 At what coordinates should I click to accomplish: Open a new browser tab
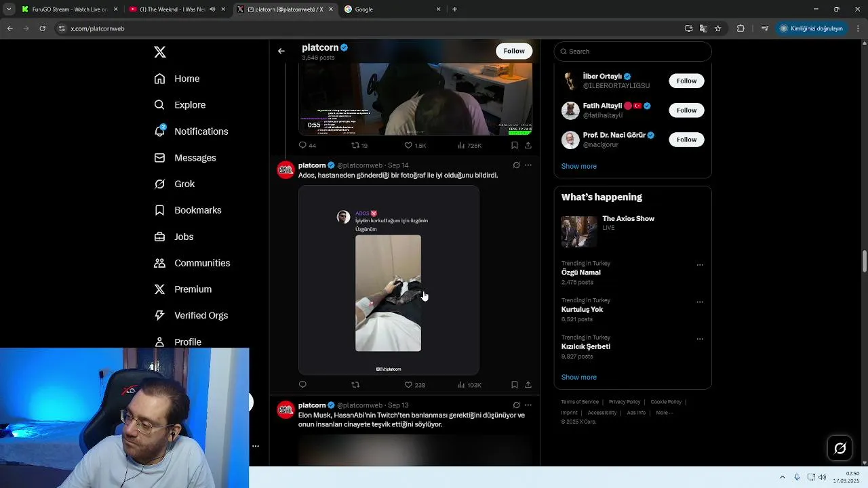point(454,9)
